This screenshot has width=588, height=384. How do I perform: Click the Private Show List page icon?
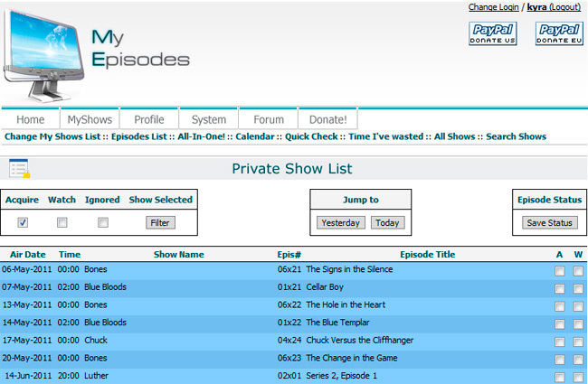click(x=19, y=168)
